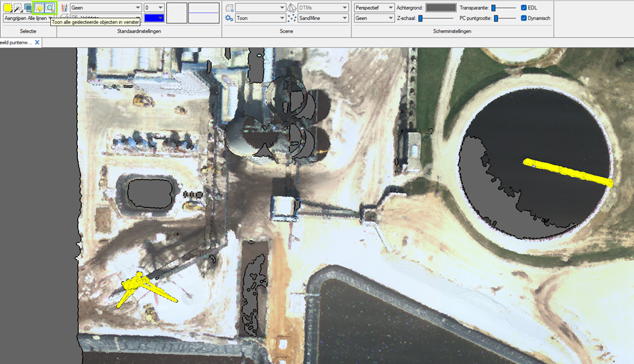634x364 pixels.
Task: Uncheck the Dynamisch option
Action: point(524,18)
